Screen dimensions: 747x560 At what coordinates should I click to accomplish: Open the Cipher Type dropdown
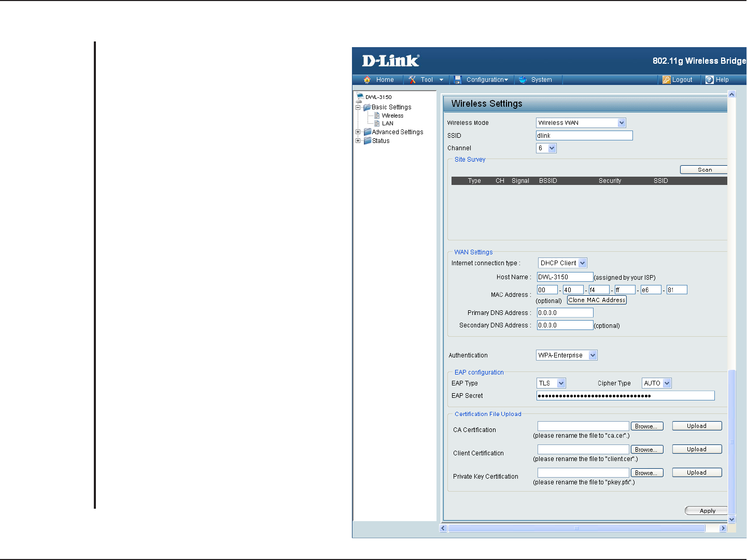pos(667,383)
